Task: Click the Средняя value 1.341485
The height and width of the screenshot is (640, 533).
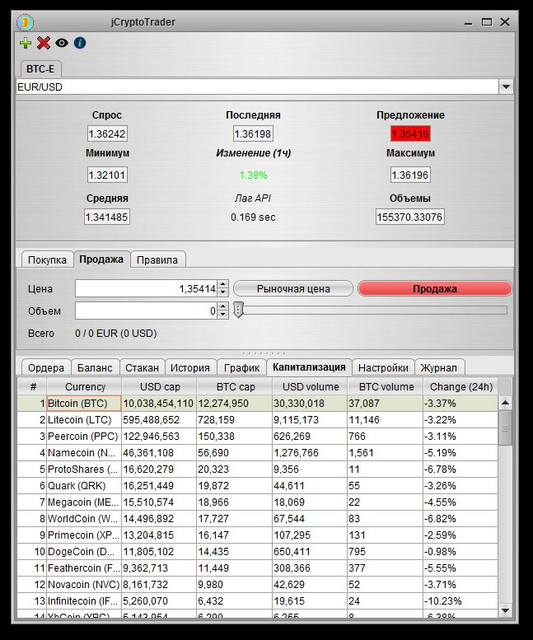Action: (x=107, y=217)
